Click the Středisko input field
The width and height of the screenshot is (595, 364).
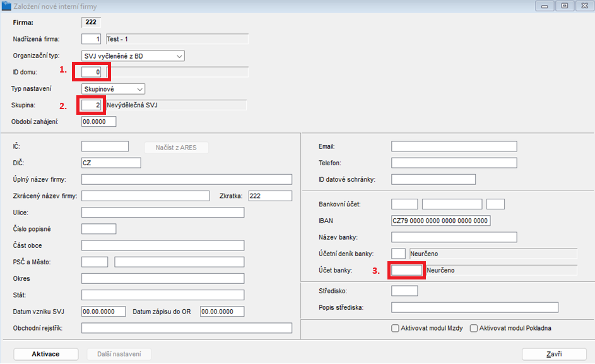tap(404, 291)
